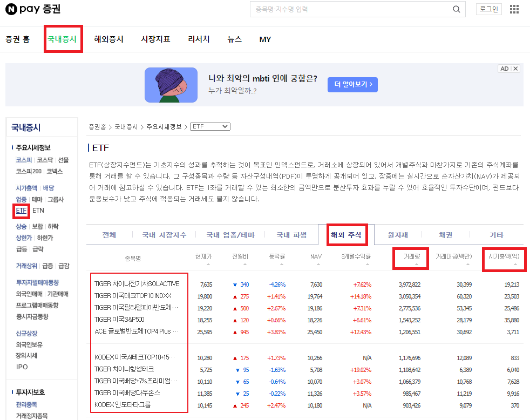Image resolution: width=530 pixels, height=420 pixels.
Task: Open TIGER 차이나전기차SOLACTIVE
Action: click(x=137, y=284)
